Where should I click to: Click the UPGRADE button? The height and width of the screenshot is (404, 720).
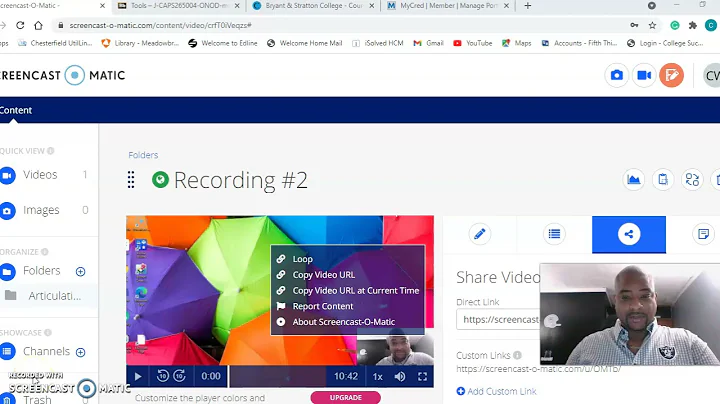point(345,398)
